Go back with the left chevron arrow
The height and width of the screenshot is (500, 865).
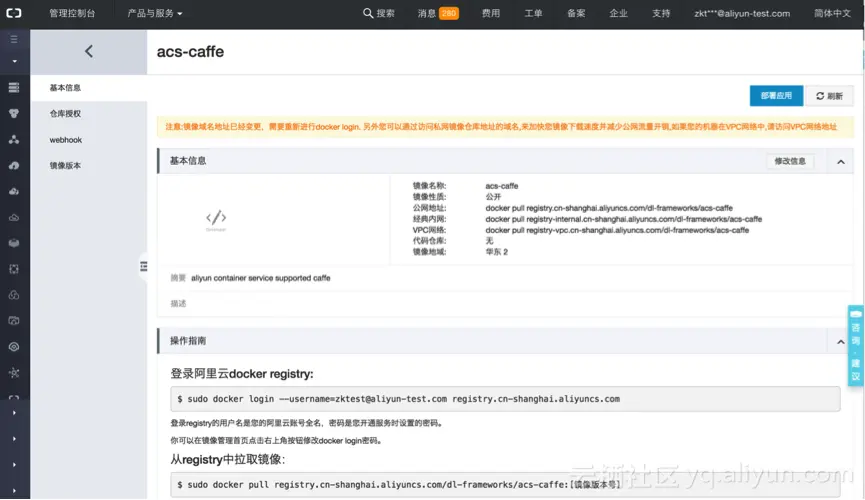(89, 51)
